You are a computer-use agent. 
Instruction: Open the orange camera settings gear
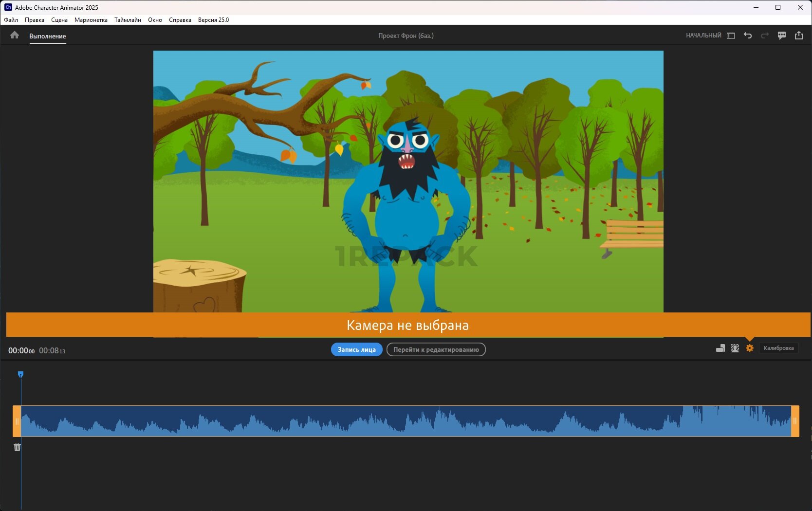(750, 348)
